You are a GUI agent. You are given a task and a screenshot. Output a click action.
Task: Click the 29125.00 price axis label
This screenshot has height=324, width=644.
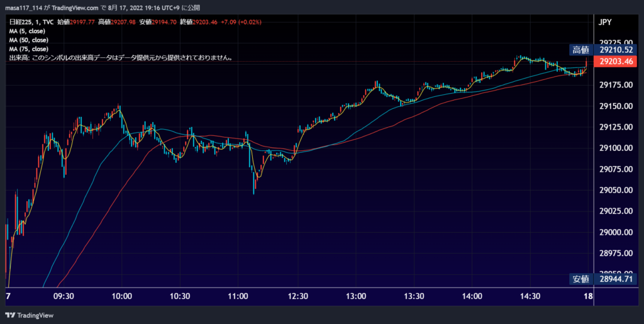tap(616, 127)
